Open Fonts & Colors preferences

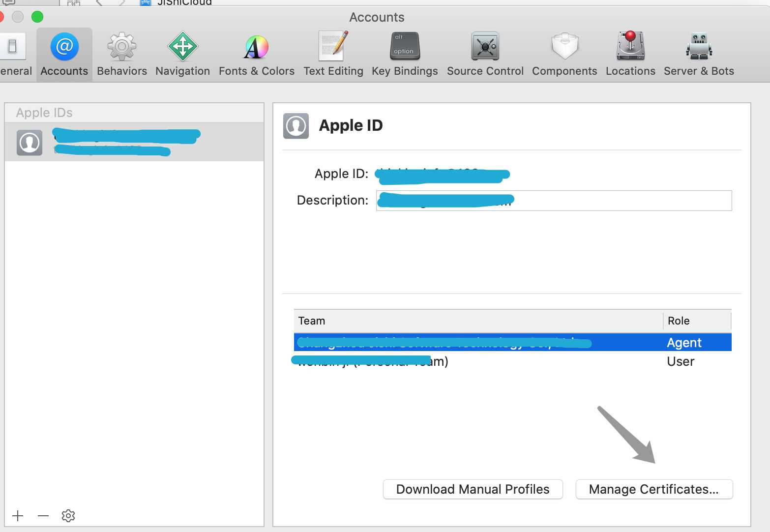(256, 54)
